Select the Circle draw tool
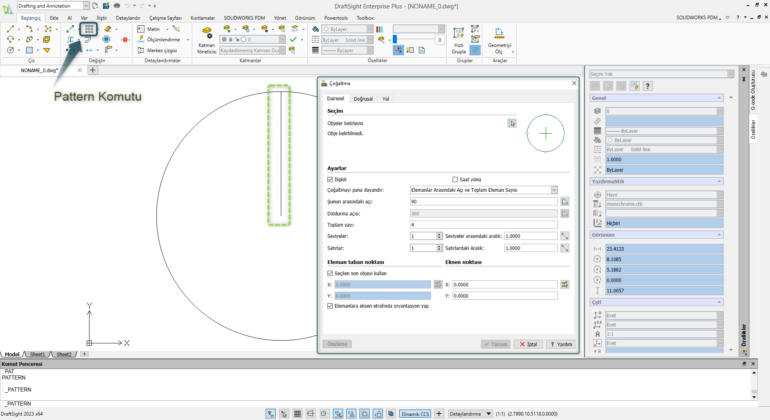 pyautogui.click(x=10, y=50)
